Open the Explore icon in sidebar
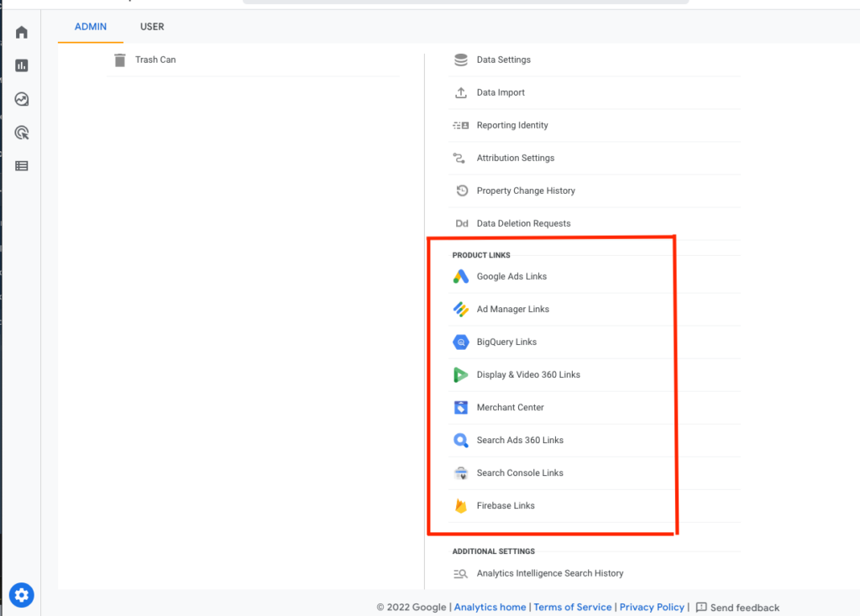Viewport: 860px width, 616px height. (22, 99)
